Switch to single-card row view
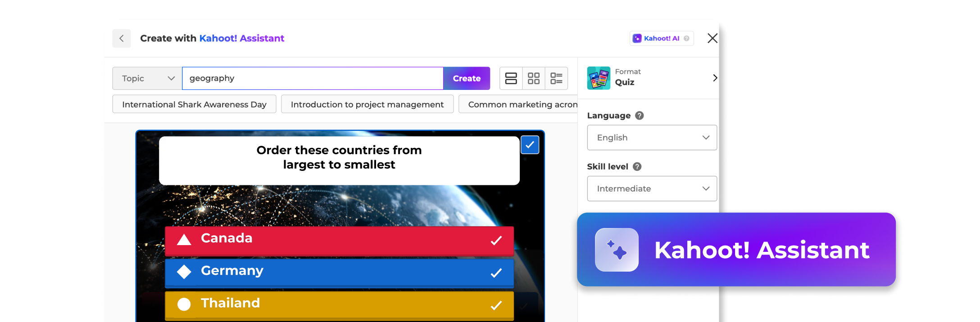This screenshot has width=980, height=322. [x=511, y=78]
